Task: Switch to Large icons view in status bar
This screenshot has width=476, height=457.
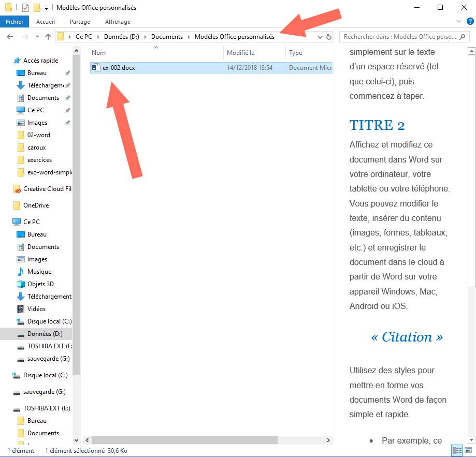Action: [469, 450]
